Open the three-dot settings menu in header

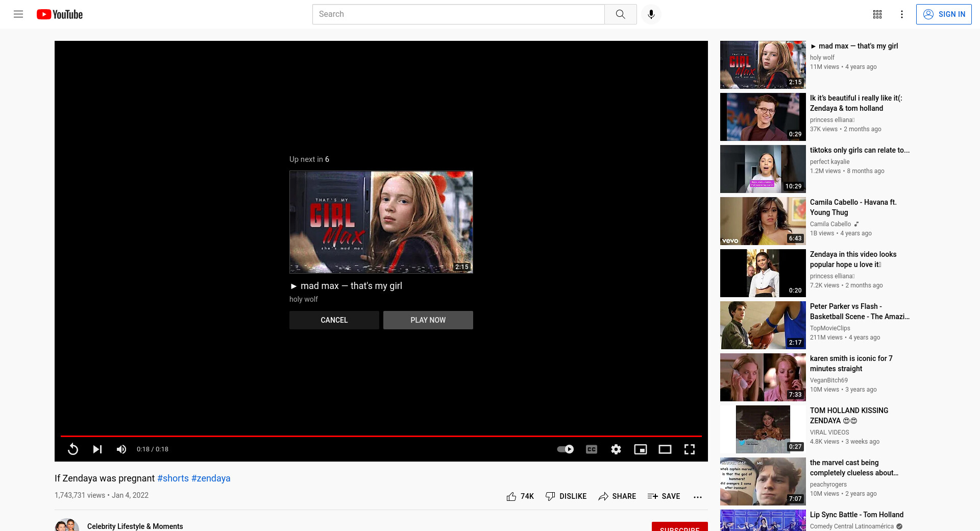click(x=902, y=14)
